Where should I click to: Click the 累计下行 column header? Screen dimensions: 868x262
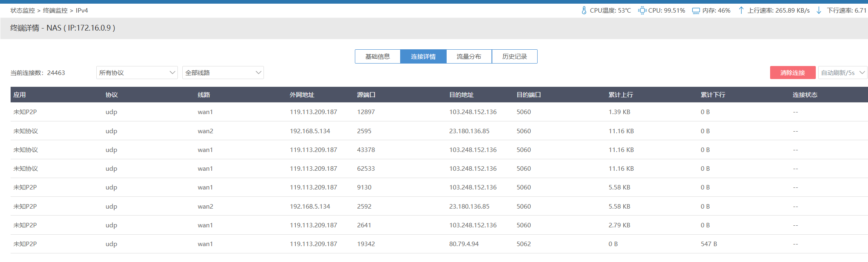(x=713, y=95)
